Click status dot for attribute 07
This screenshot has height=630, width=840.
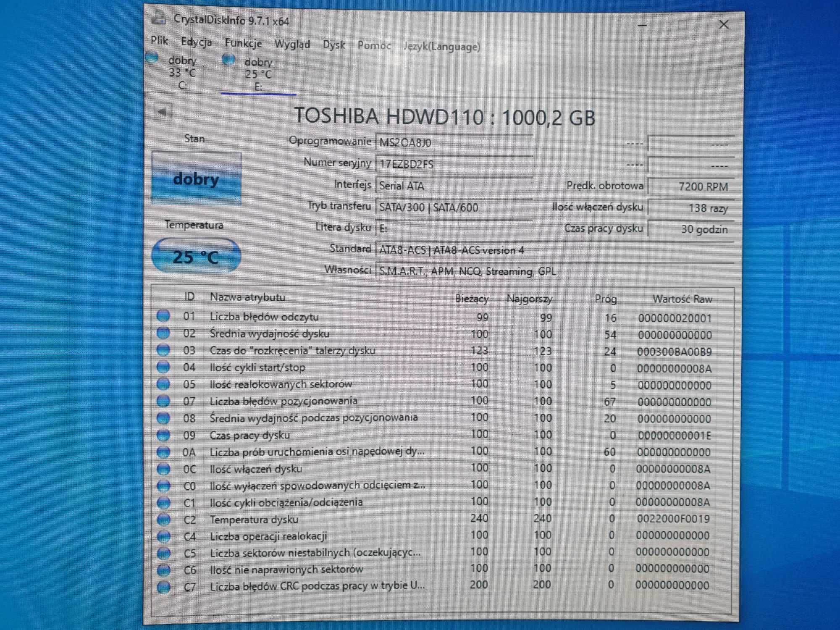(163, 401)
